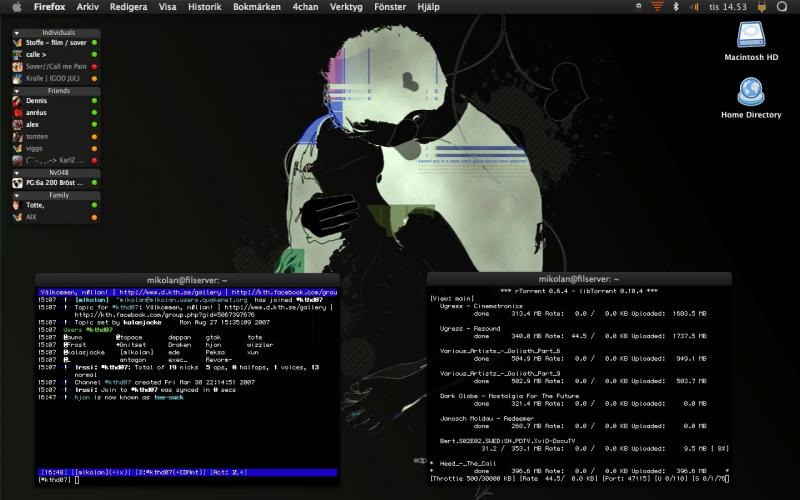Open the Apple menu
The height and width of the screenshot is (500, 800).
point(16,6)
